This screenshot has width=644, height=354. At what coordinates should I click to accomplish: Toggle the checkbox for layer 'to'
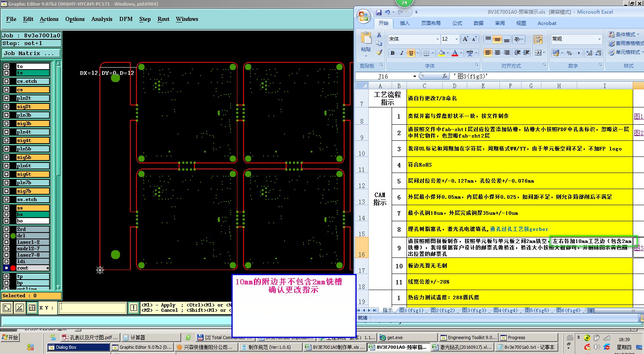click(x=6, y=66)
